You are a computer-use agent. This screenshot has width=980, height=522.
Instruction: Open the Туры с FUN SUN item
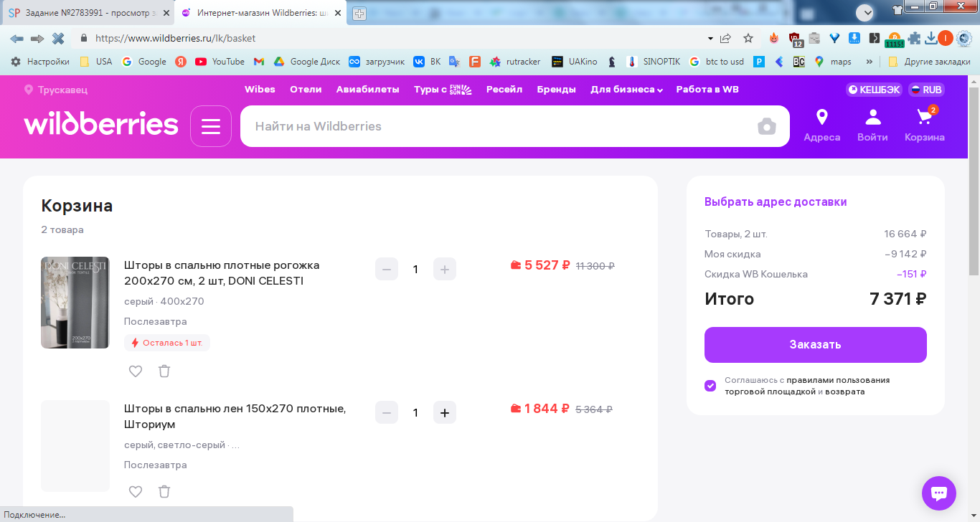pos(443,90)
